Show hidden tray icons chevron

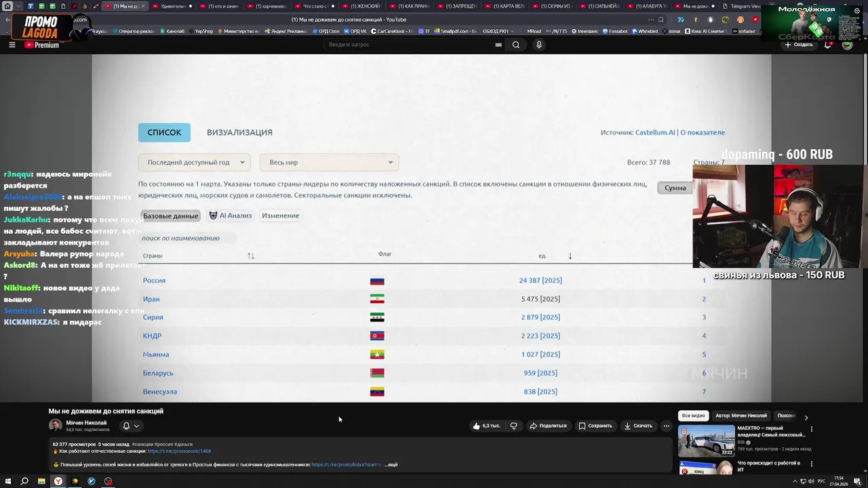click(x=795, y=481)
